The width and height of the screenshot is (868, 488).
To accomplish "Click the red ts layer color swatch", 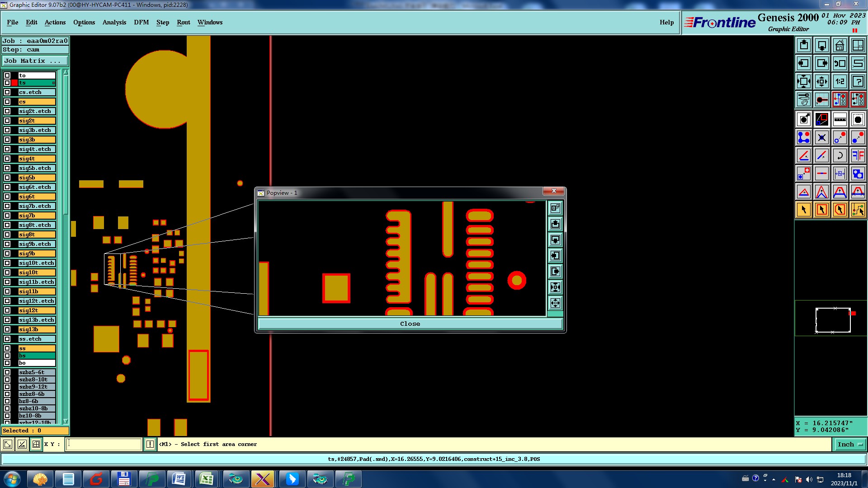I will coord(14,83).
